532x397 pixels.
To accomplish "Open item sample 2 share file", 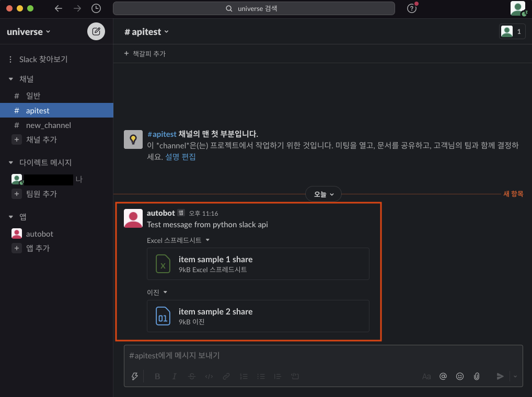I will [x=258, y=316].
